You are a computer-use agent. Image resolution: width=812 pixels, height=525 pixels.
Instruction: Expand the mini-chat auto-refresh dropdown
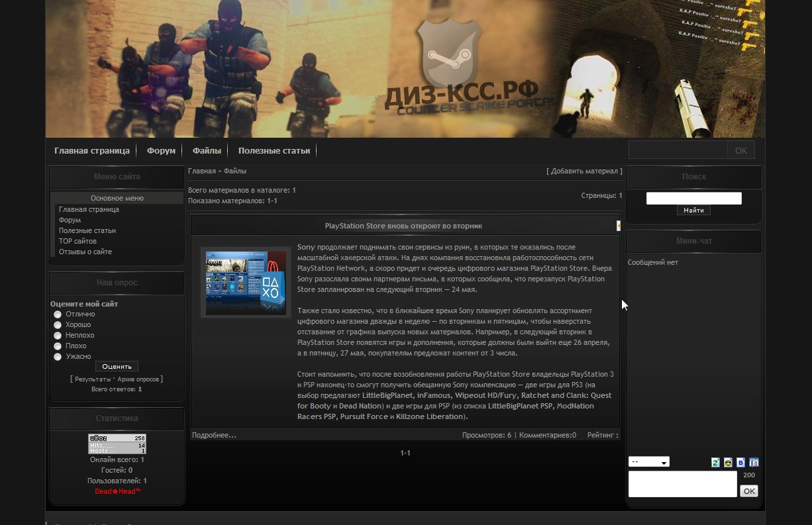pos(648,462)
